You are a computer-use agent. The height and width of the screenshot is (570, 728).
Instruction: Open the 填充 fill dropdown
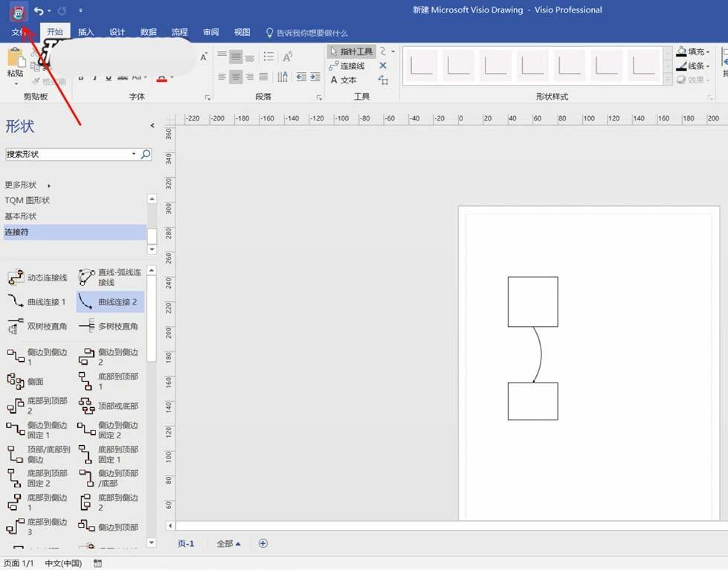[x=693, y=52]
